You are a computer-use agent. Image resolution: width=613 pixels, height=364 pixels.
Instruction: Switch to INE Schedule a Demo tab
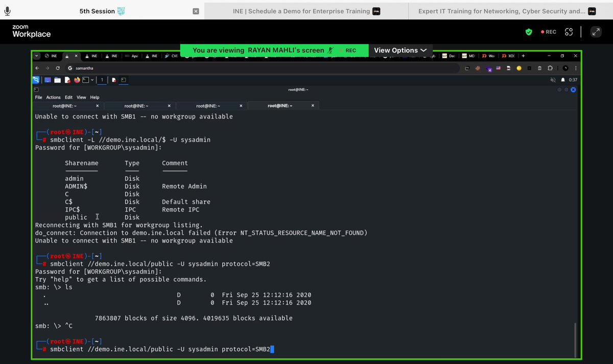[x=305, y=11]
